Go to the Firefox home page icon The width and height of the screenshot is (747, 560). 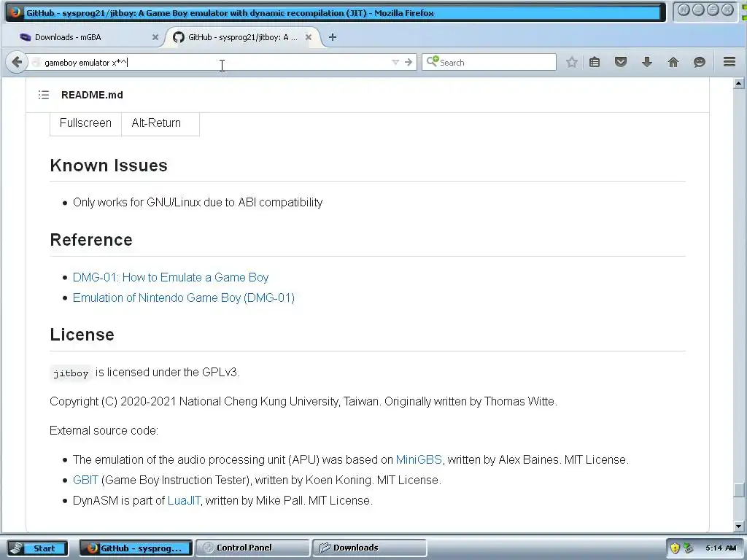673,62
